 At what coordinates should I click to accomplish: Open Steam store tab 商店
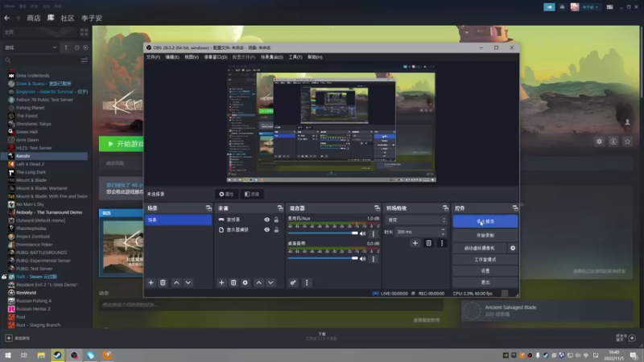[34, 18]
